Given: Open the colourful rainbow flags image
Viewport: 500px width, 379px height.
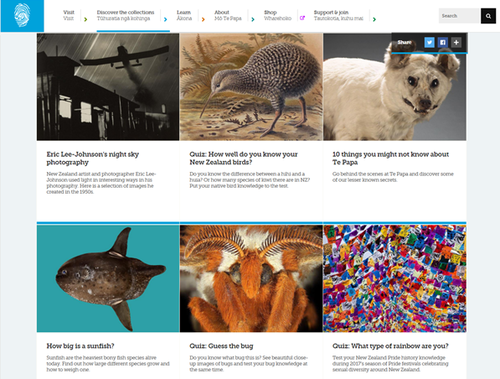Looking at the screenshot, I should click(x=395, y=279).
